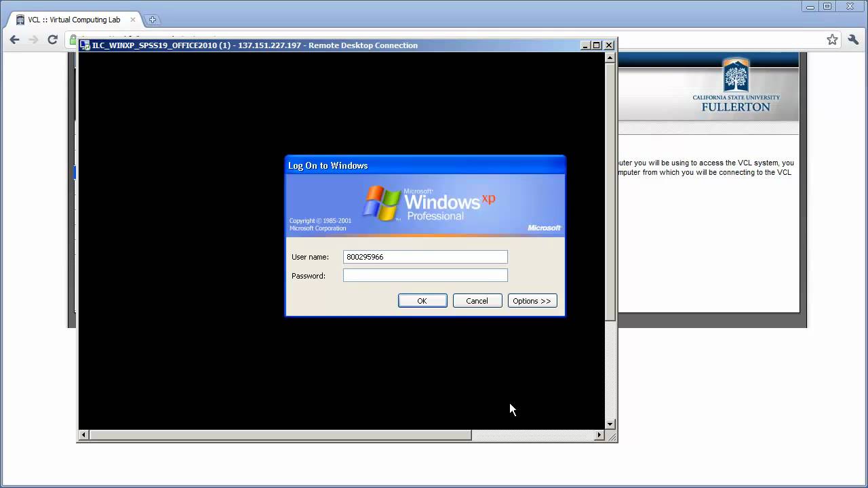Click the OK button in logon dialog
This screenshot has width=868, height=488.
pyautogui.click(x=422, y=301)
